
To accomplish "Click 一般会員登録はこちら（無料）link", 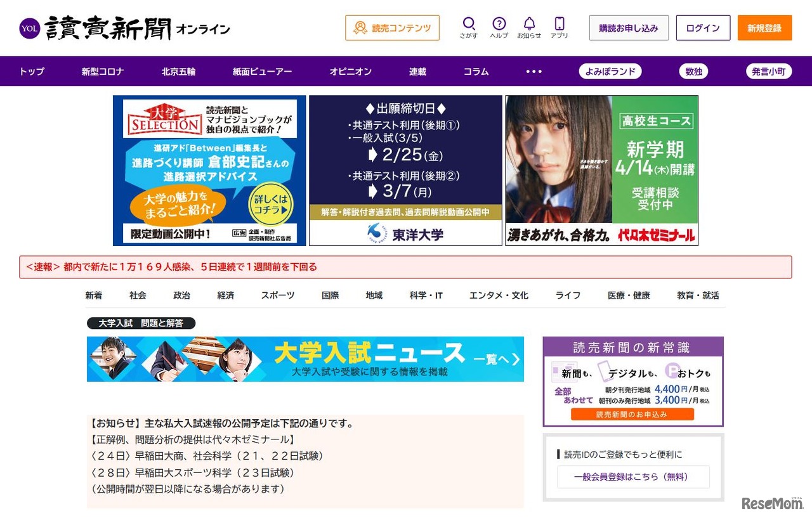I will coord(632,477).
